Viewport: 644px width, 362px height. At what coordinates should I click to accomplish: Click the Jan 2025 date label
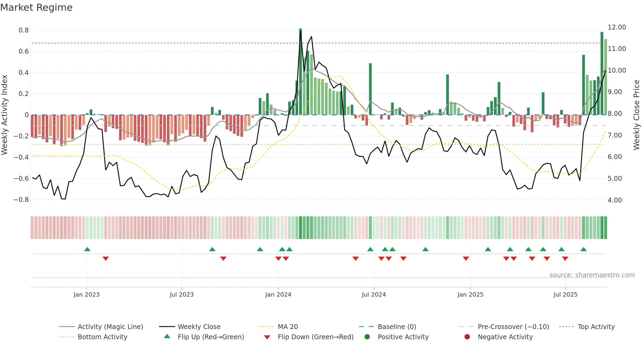click(x=470, y=294)
